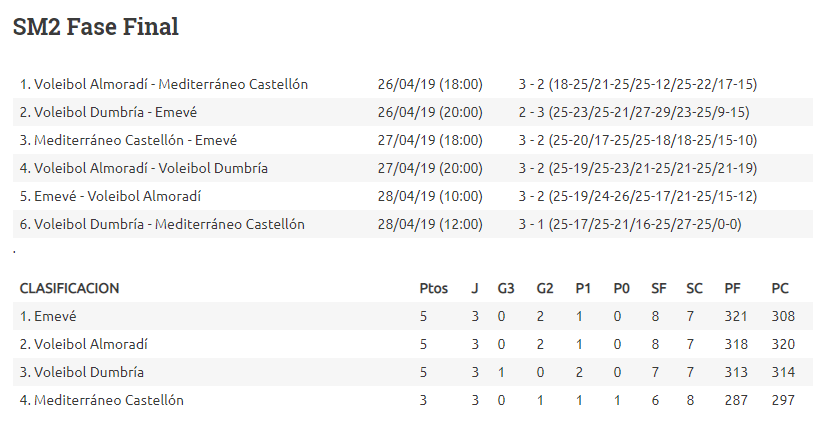Click the SM2 Fase Final heading

(96, 27)
